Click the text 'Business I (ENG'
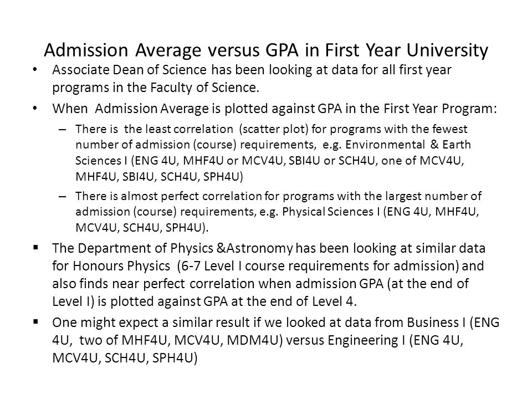 [x=453, y=323]
